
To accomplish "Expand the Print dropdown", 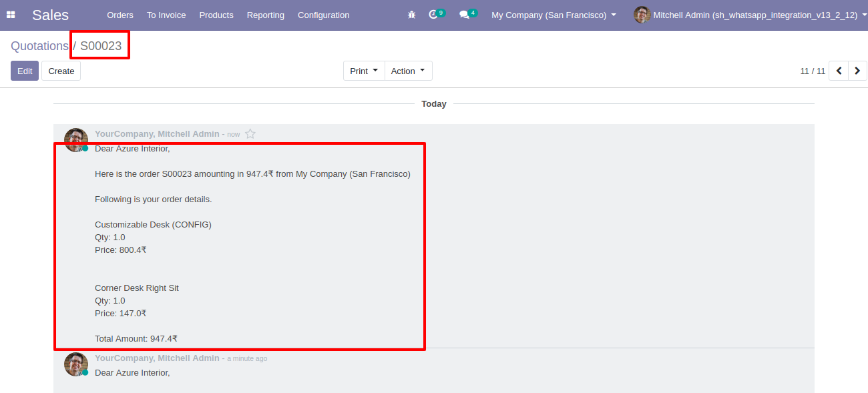I will click(364, 71).
